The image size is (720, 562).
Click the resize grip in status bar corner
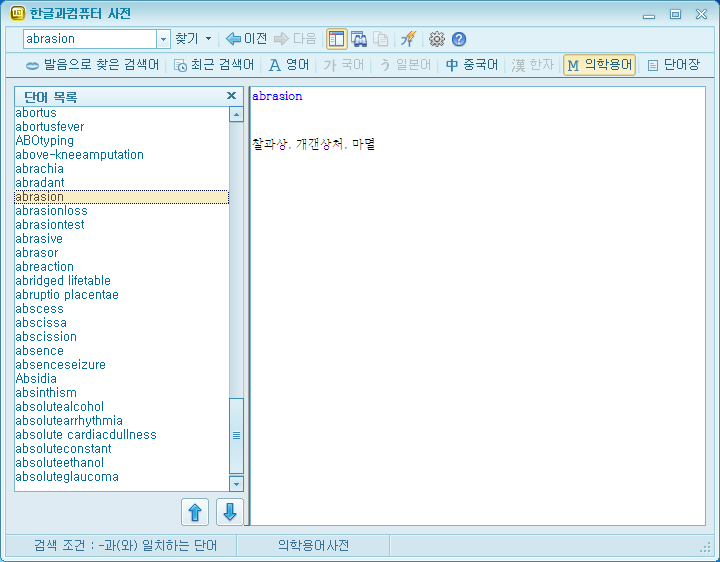[x=705, y=547]
